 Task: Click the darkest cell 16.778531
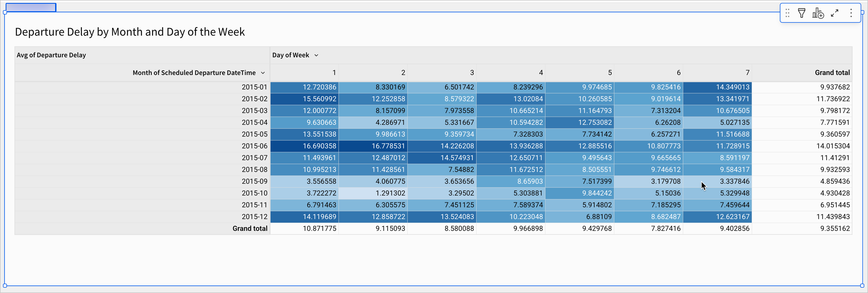point(388,146)
